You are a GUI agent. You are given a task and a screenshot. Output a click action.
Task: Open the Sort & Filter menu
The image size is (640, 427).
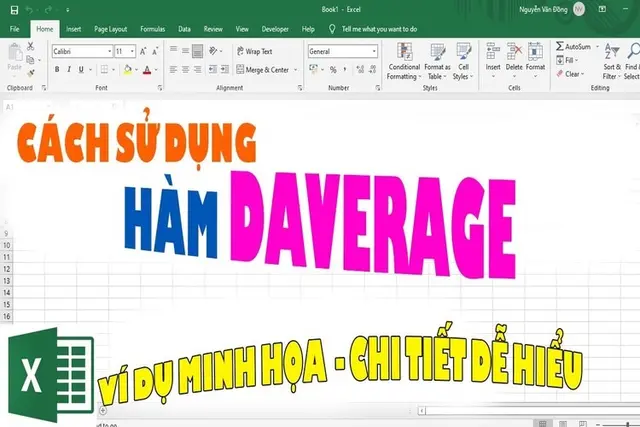(x=612, y=61)
